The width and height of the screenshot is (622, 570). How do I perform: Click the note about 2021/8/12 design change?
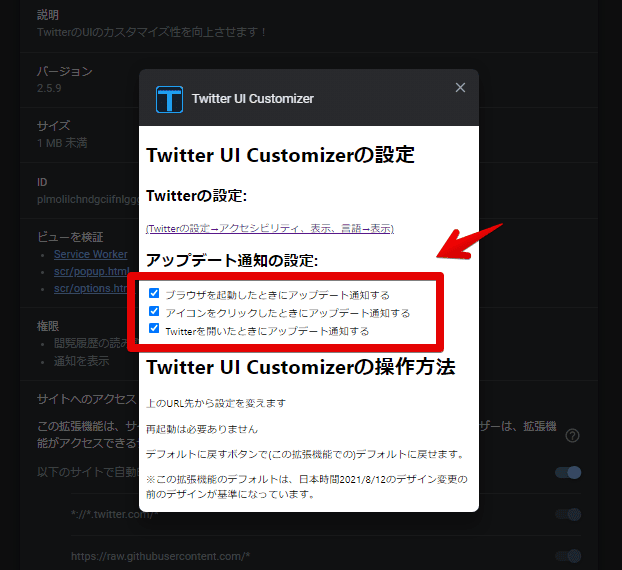307,487
